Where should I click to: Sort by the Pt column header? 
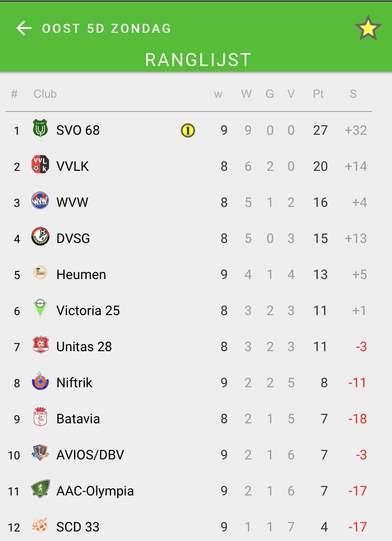318,94
